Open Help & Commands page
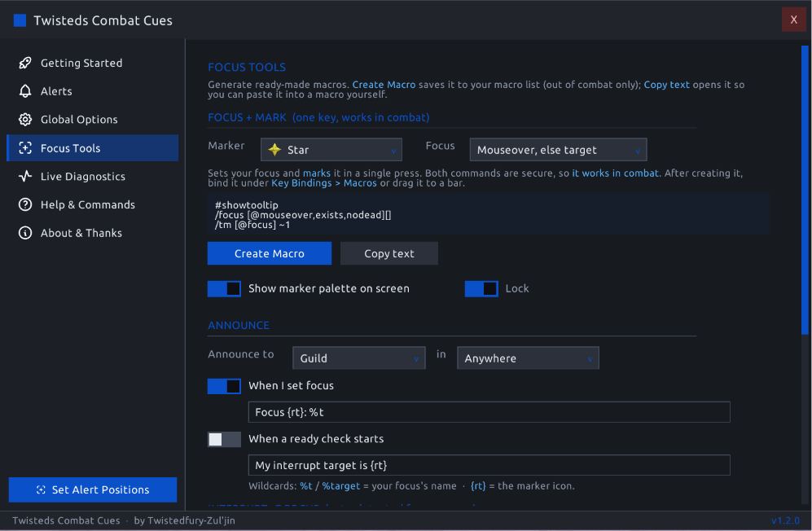This screenshot has height=531, width=812. pos(93,204)
